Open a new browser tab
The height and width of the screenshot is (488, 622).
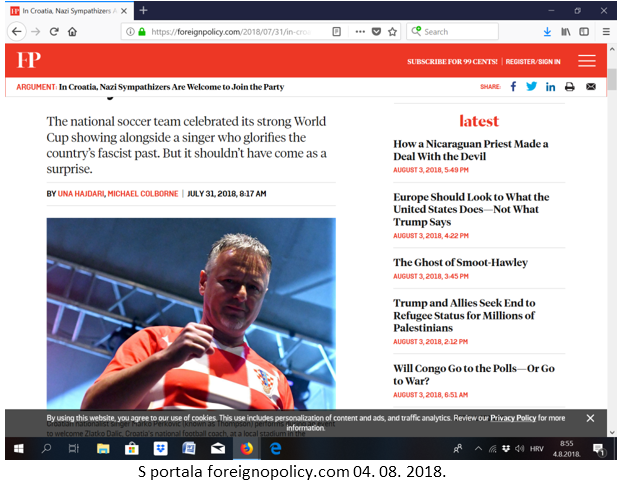coord(143,10)
